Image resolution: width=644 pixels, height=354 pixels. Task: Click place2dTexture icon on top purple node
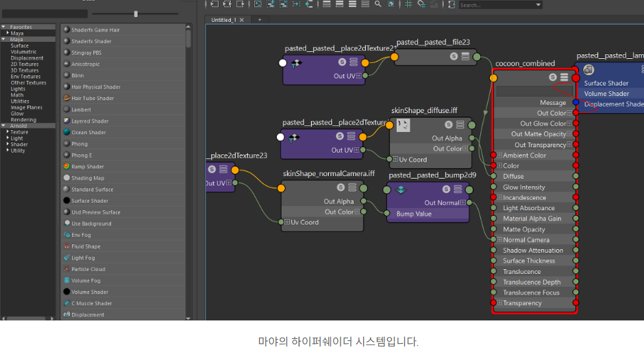[x=296, y=64]
